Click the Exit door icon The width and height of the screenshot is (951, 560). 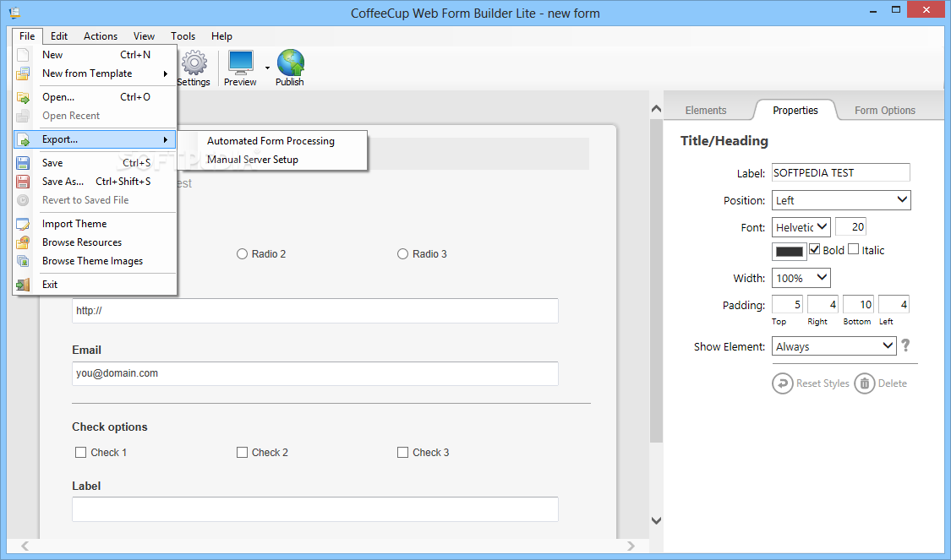[x=23, y=285]
